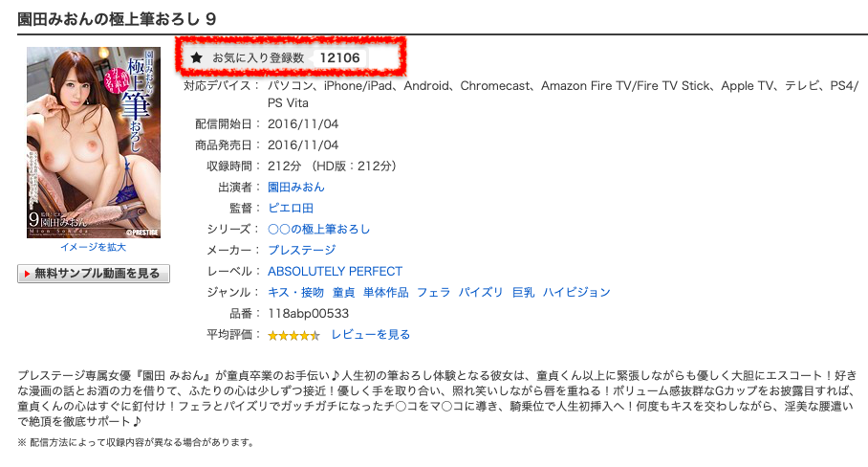Click the favorite star icon

[x=197, y=57]
